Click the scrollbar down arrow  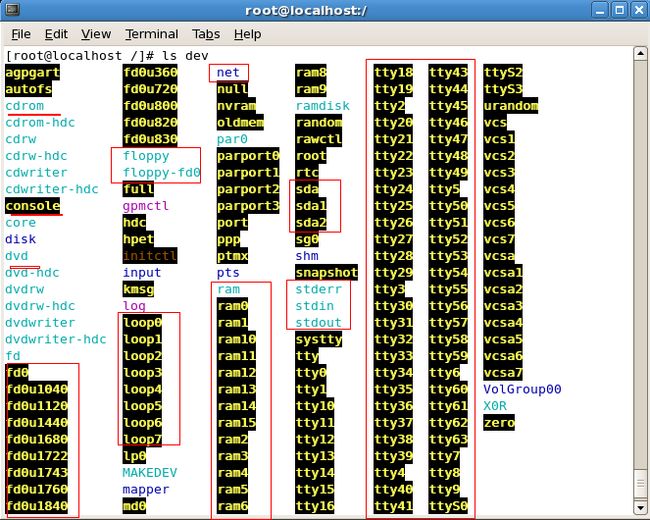(640, 507)
